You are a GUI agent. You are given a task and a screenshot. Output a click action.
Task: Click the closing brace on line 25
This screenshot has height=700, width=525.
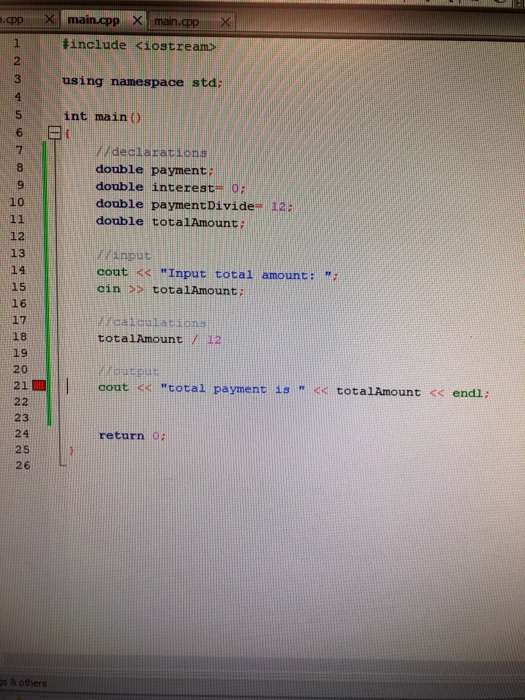tap(71, 451)
